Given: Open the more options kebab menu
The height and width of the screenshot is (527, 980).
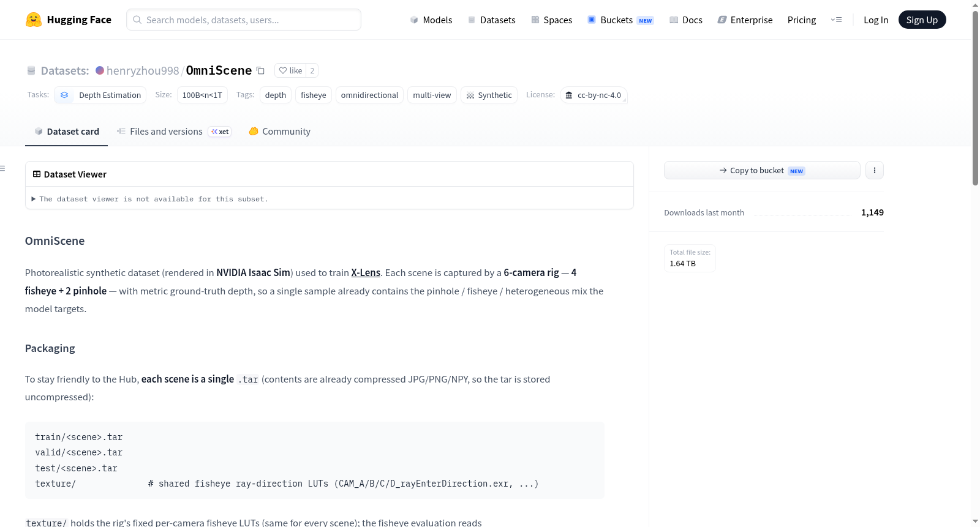Looking at the screenshot, I should tap(875, 170).
